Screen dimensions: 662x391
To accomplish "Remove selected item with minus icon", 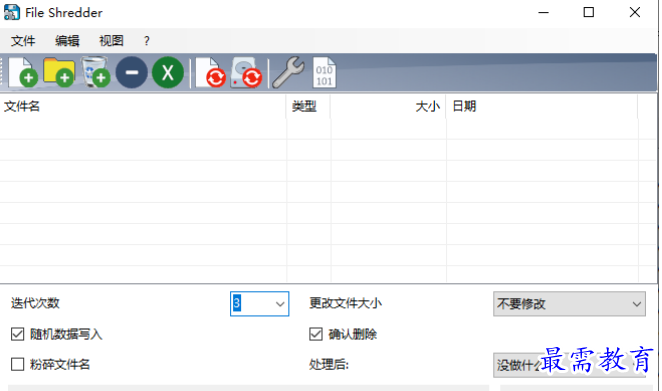I will tap(132, 72).
